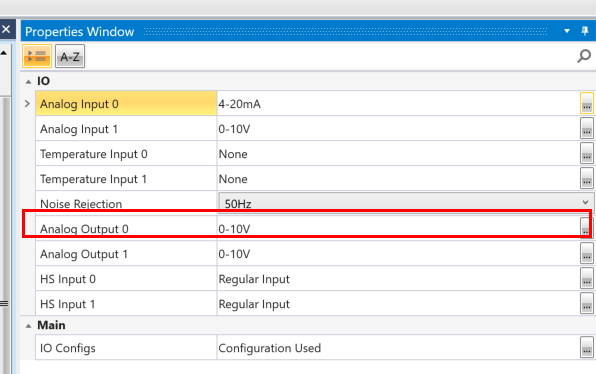Click Regular Input value of HS Input 0
Screen dimensions: 596x374
click(x=254, y=279)
